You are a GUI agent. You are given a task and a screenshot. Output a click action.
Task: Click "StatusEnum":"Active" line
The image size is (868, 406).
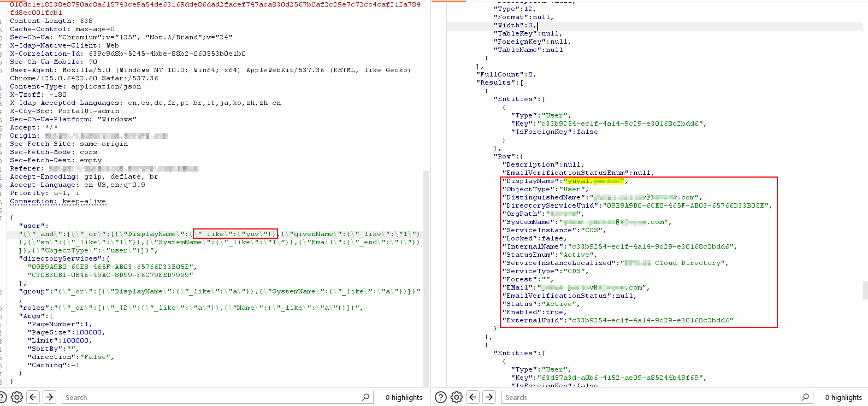(550, 255)
